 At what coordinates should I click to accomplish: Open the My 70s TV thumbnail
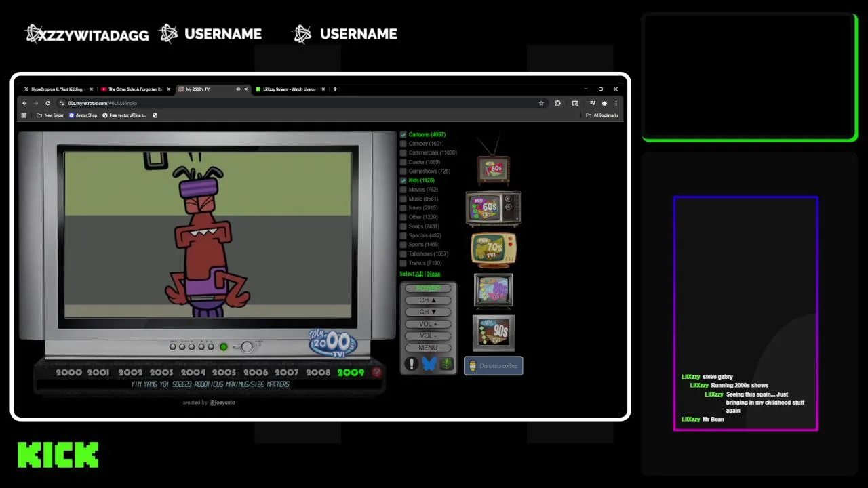click(x=493, y=249)
